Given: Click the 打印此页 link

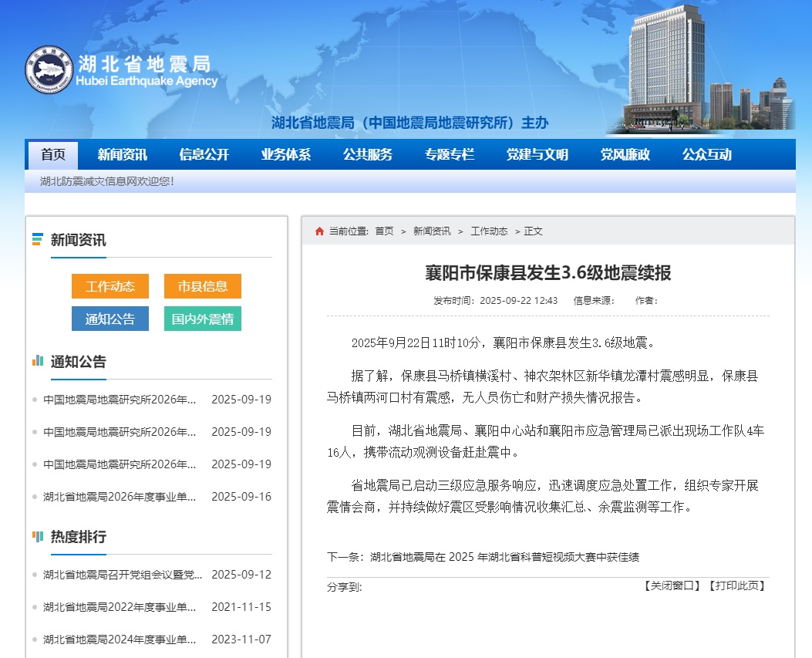Looking at the screenshot, I should [737, 586].
